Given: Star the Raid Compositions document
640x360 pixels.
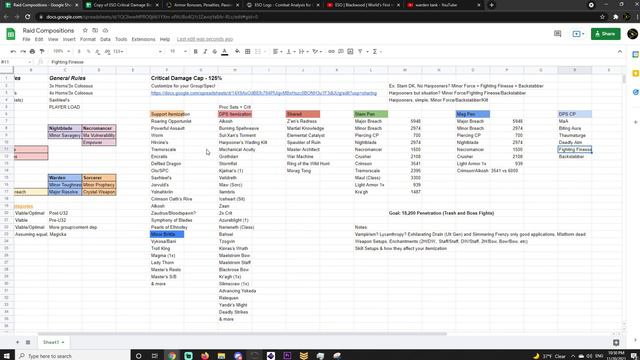Looking at the screenshot, I should [x=85, y=31].
